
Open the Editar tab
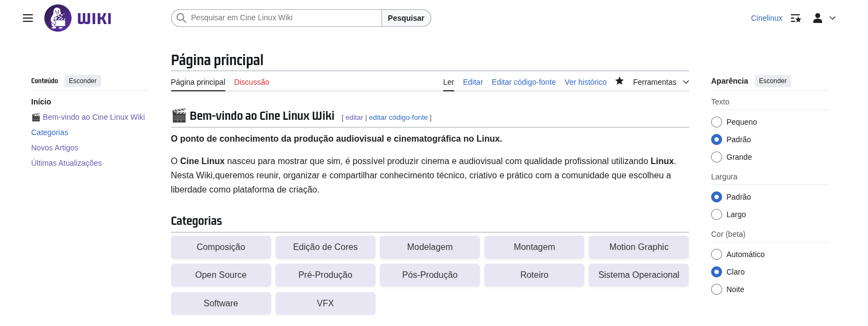tap(473, 82)
